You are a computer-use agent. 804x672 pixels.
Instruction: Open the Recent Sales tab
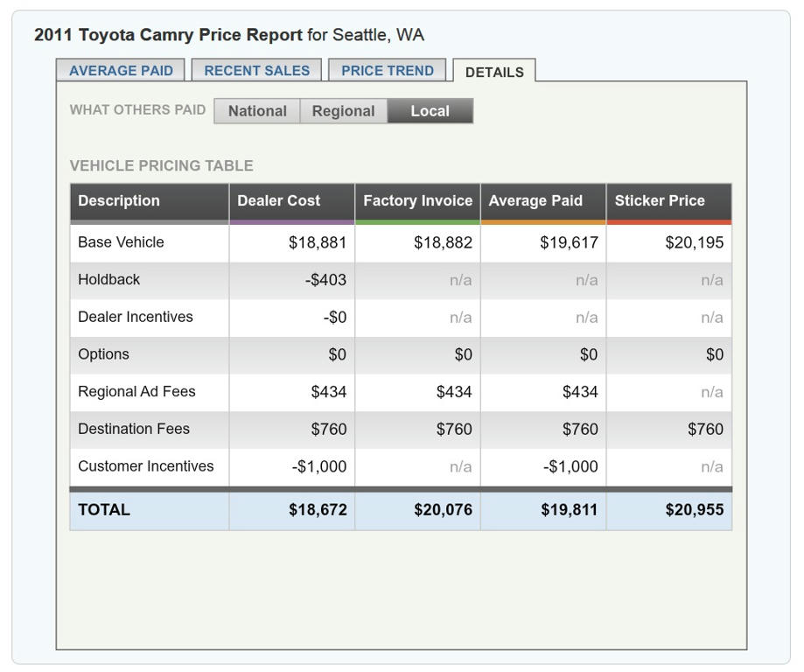(257, 70)
